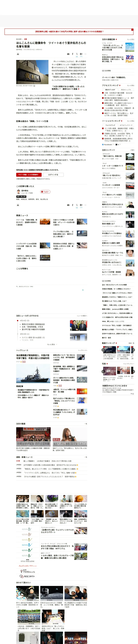138x644 pixels.
Task: Share article by mail icon at top
Action: tap(68, 54)
